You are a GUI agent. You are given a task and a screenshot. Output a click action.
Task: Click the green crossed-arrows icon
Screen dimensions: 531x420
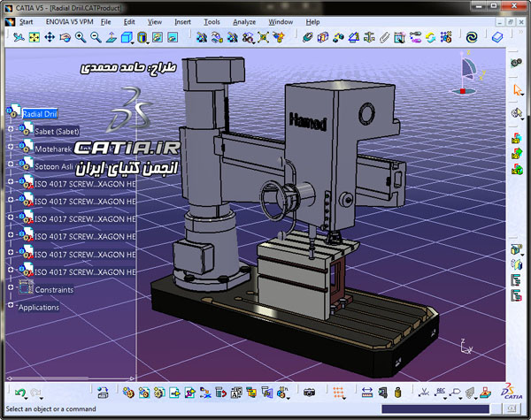pos(263,37)
